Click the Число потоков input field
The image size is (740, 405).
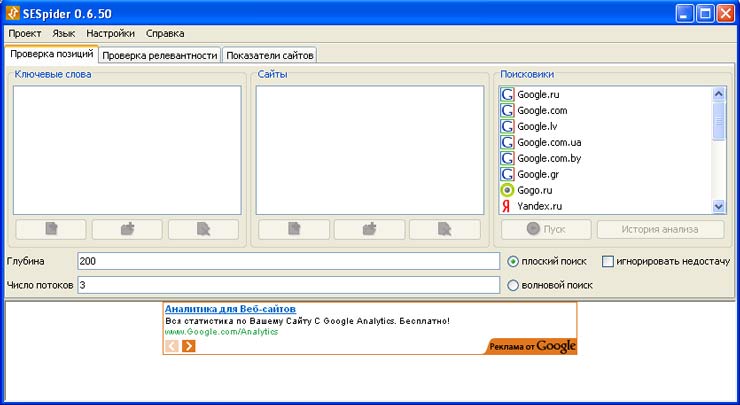click(288, 285)
